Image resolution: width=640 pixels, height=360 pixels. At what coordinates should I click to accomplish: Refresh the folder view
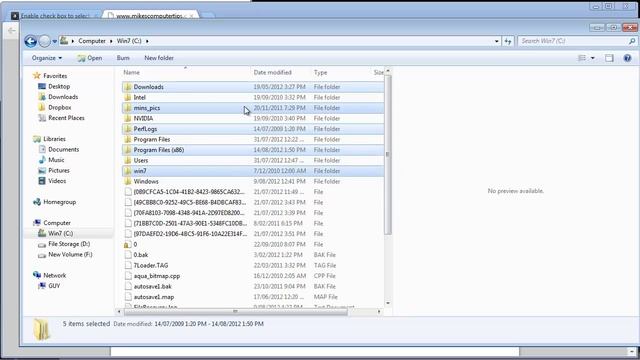tap(508, 41)
